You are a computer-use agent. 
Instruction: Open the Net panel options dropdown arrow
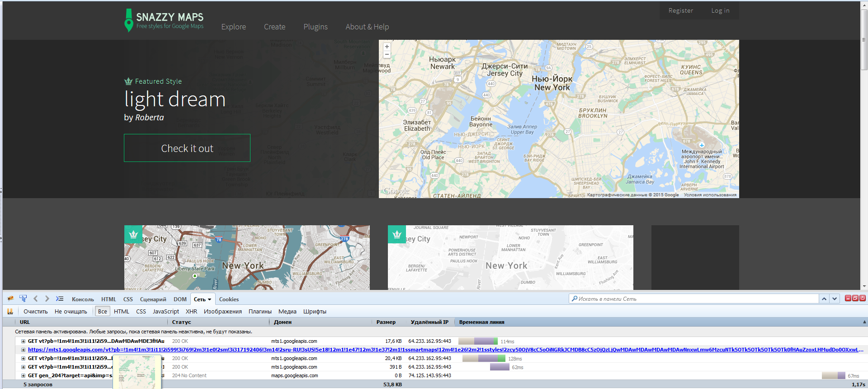point(209,299)
